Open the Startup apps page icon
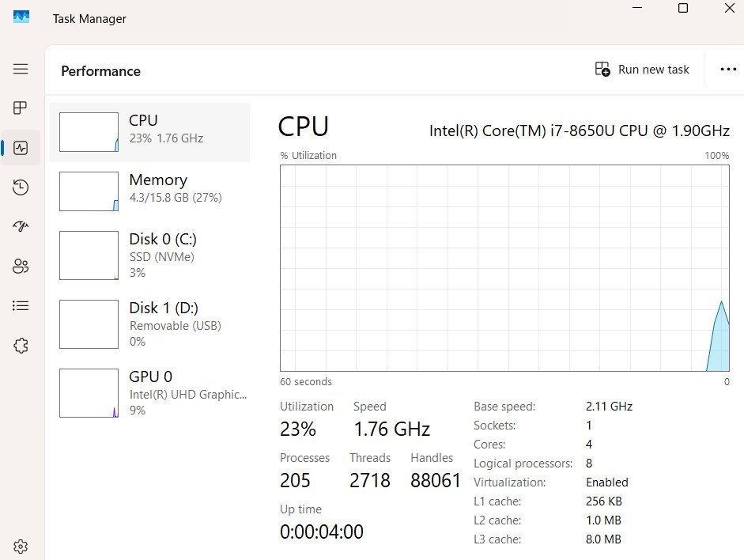This screenshot has width=744, height=560. [21, 226]
